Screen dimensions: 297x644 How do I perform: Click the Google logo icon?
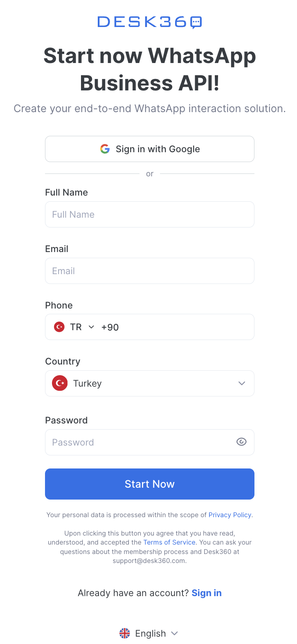tap(105, 149)
